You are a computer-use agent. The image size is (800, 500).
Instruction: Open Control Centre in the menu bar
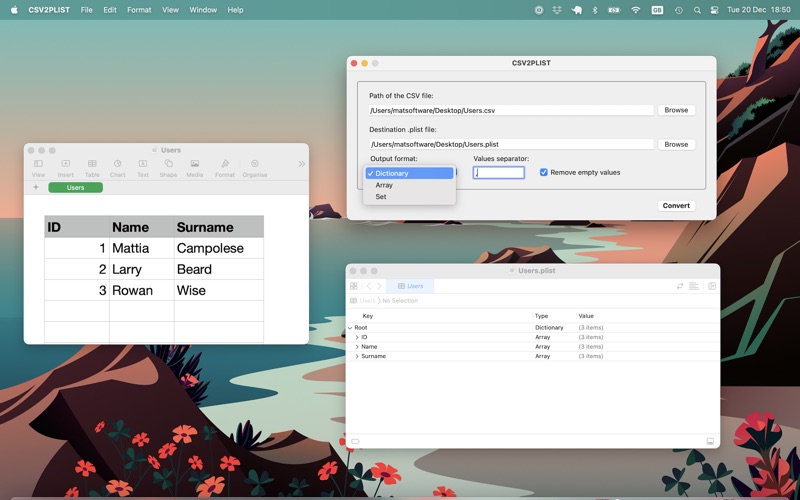(x=714, y=10)
